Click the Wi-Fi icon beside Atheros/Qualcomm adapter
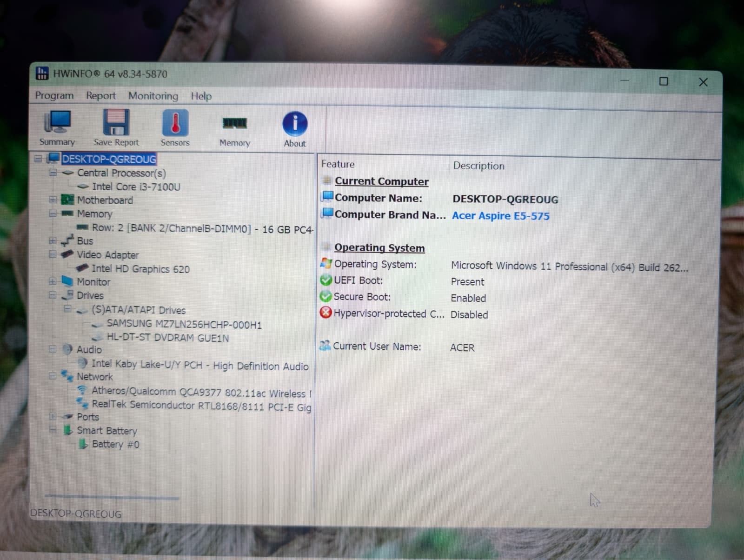 [x=82, y=390]
